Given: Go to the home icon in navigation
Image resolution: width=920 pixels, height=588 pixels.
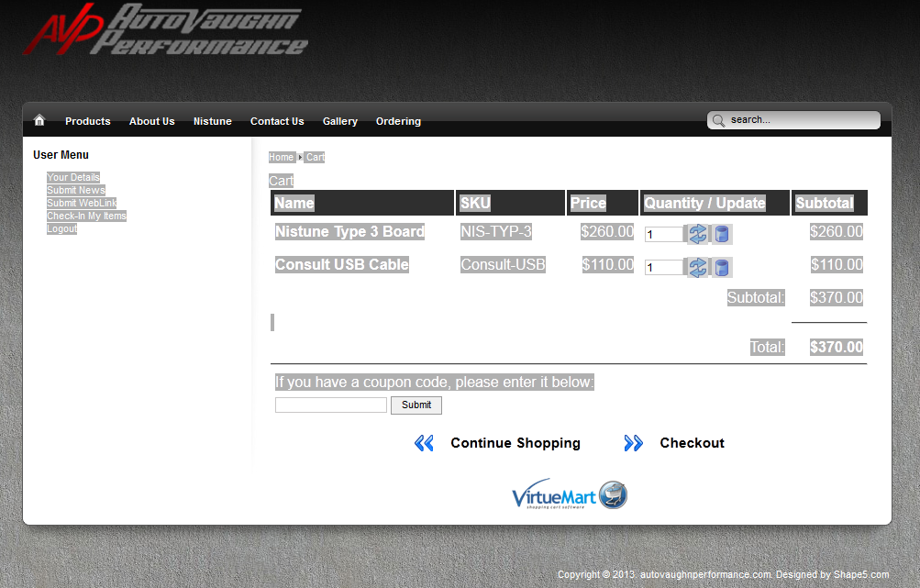Looking at the screenshot, I should tap(39, 120).
